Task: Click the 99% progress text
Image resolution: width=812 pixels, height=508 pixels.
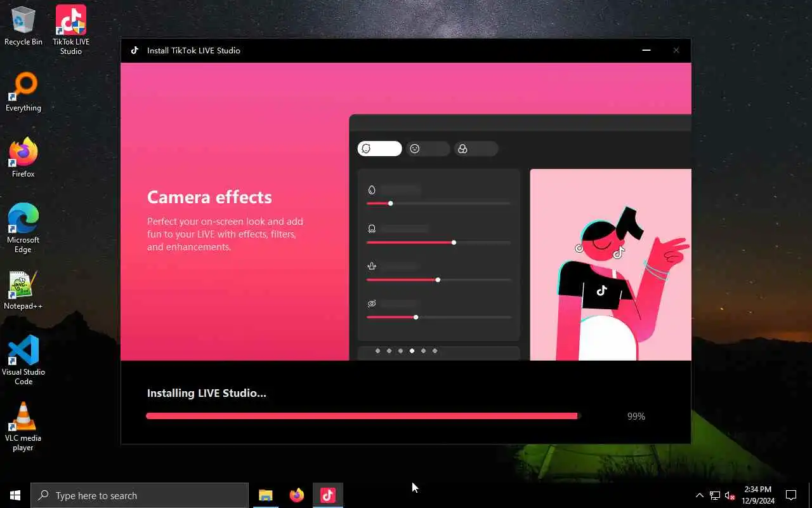Action: coord(636,417)
